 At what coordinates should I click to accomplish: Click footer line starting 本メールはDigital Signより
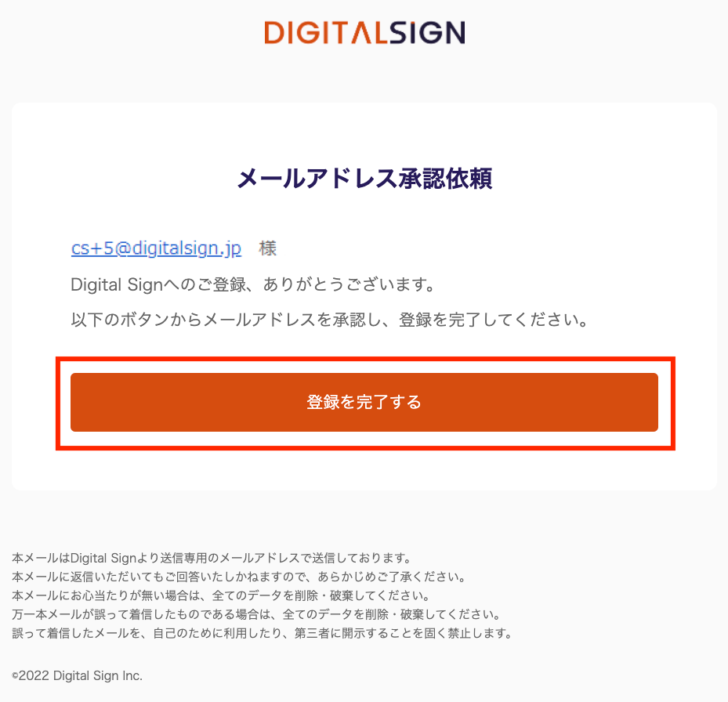(x=212, y=559)
